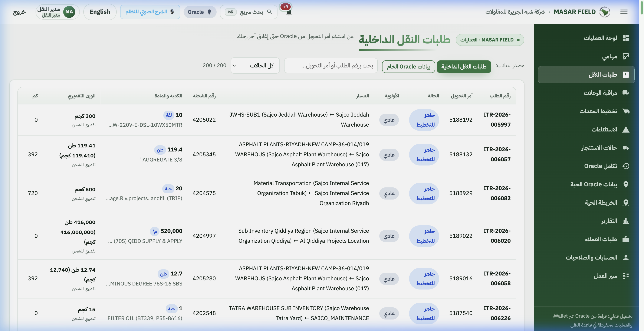Click خروج to log out
Viewport: 644px width, 331px height.
(x=20, y=12)
